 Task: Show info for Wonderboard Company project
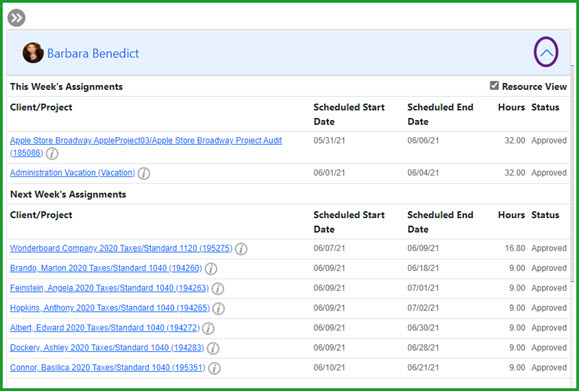pyautogui.click(x=241, y=249)
